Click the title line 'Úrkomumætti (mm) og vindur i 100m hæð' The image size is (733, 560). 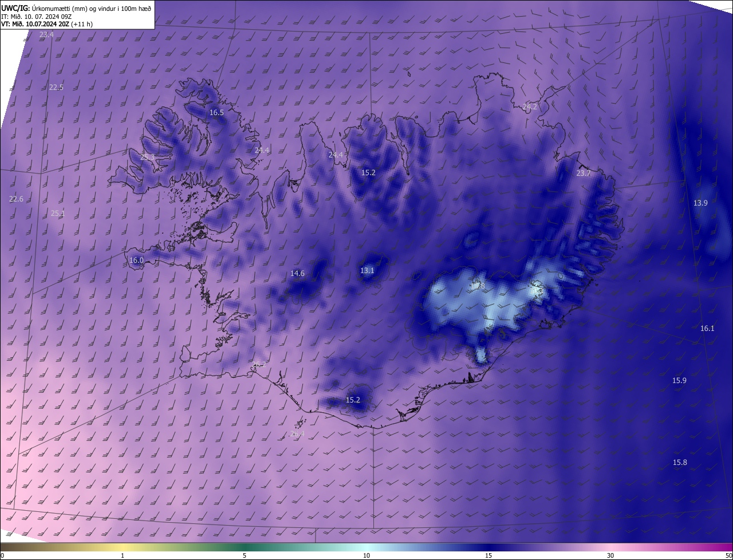(x=92, y=7)
